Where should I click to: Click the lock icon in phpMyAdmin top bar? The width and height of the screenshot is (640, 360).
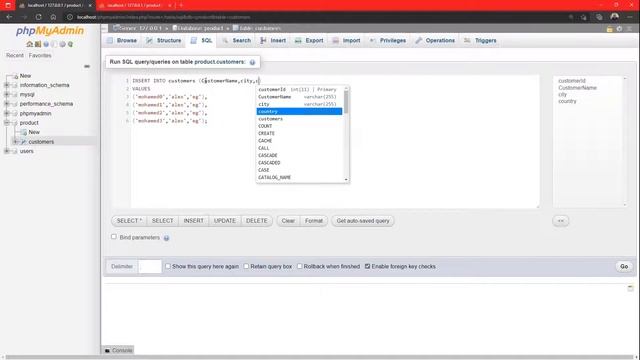coord(609,29)
